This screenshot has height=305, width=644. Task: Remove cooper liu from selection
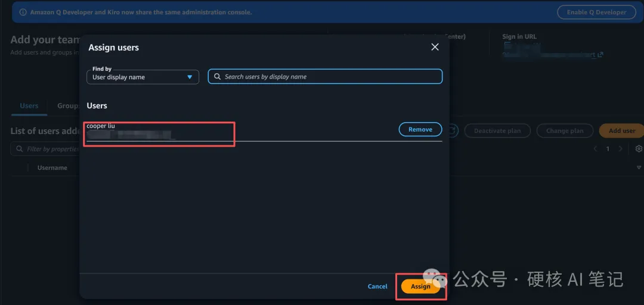pyautogui.click(x=420, y=129)
